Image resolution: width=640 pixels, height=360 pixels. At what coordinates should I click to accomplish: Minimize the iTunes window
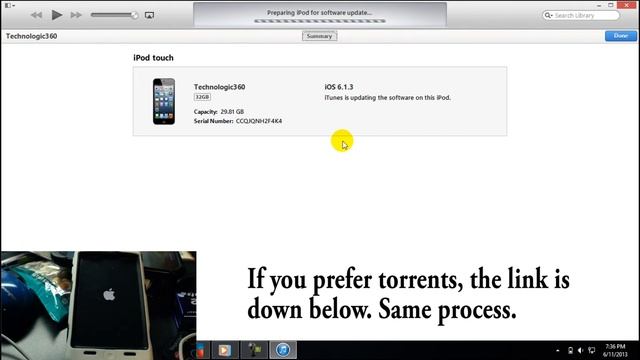click(x=599, y=5)
